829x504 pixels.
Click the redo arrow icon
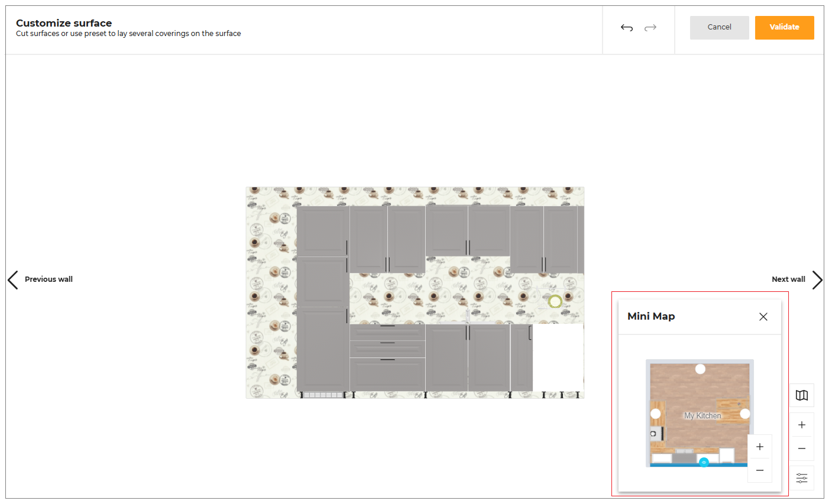[650, 28]
